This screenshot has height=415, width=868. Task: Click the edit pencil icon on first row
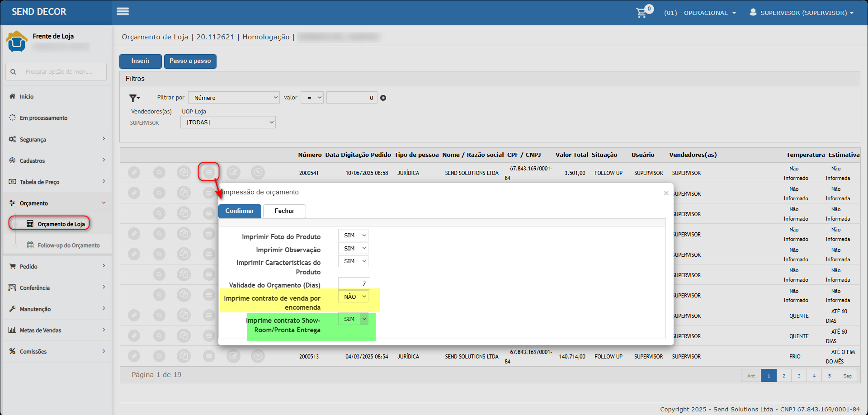pyautogui.click(x=134, y=172)
